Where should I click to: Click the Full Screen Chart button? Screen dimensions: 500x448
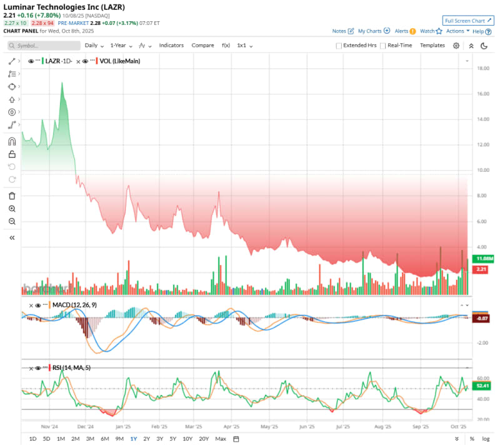coord(468,20)
